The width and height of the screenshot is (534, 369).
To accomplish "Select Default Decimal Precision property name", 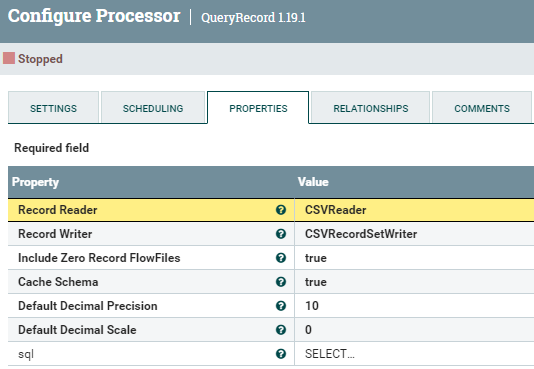I will coord(88,306).
